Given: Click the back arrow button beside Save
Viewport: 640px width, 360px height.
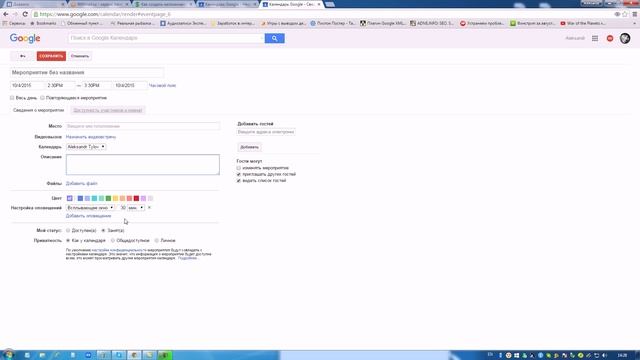Looking at the screenshot, I should [23, 56].
